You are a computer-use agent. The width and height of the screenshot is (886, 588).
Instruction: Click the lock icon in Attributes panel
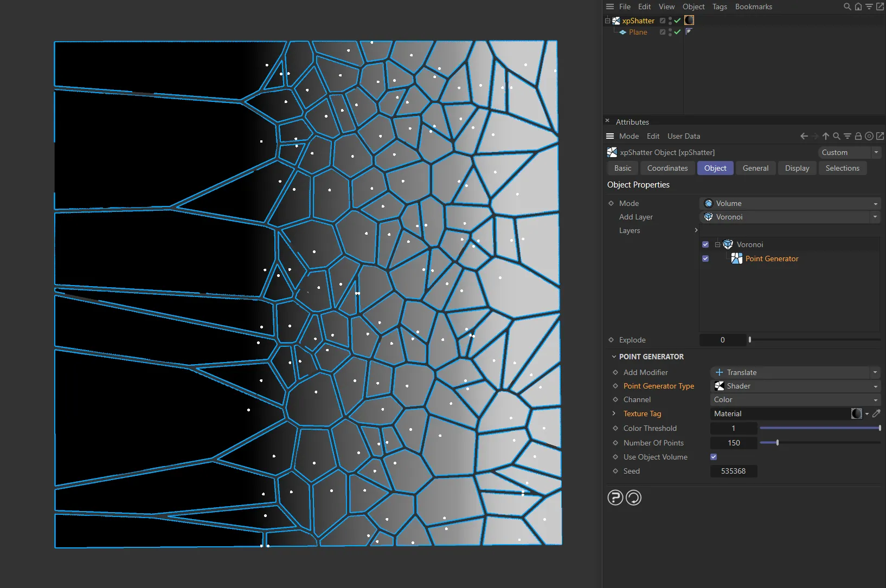858,136
